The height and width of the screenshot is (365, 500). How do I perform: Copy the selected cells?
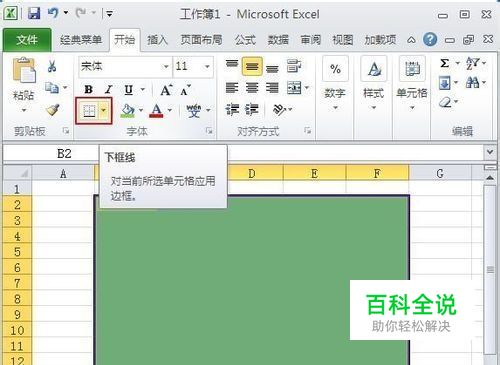click(x=52, y=88)
